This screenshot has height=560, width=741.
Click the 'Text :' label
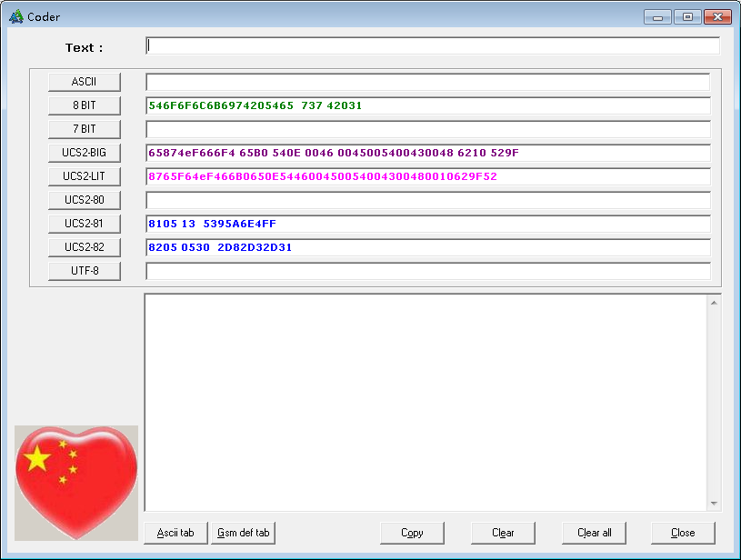(x=84, y=48)
